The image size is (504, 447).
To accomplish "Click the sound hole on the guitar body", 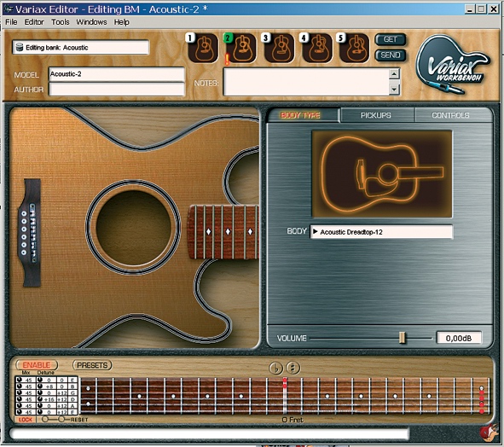I will tap(133, 228).
